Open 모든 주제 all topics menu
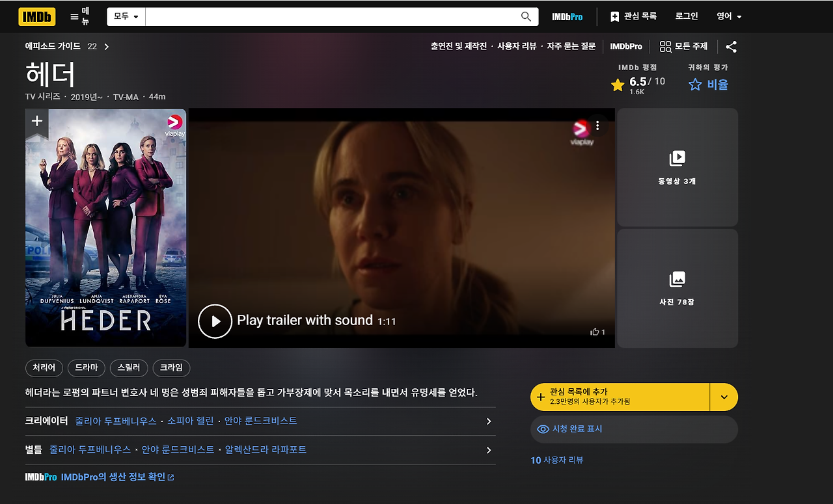The width and height of the screenshot is (833, 504). tap(683, 46)
